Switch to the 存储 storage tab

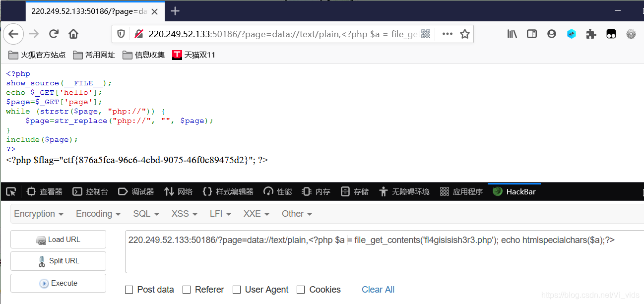pyautogui.click(x=355, y=191)
